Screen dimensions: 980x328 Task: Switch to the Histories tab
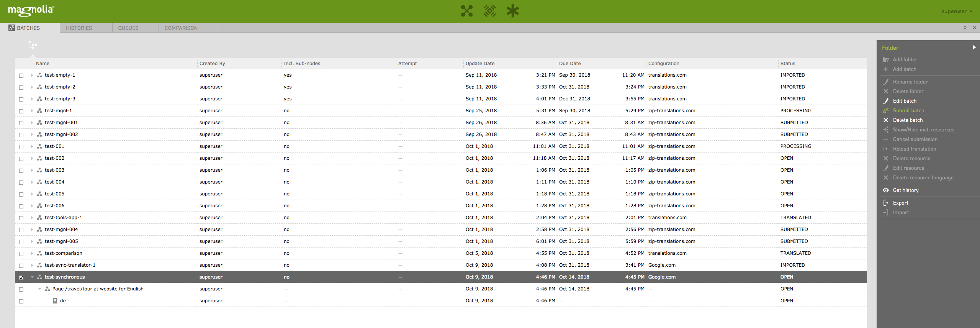pyautogui.click(x=79, y=28)
